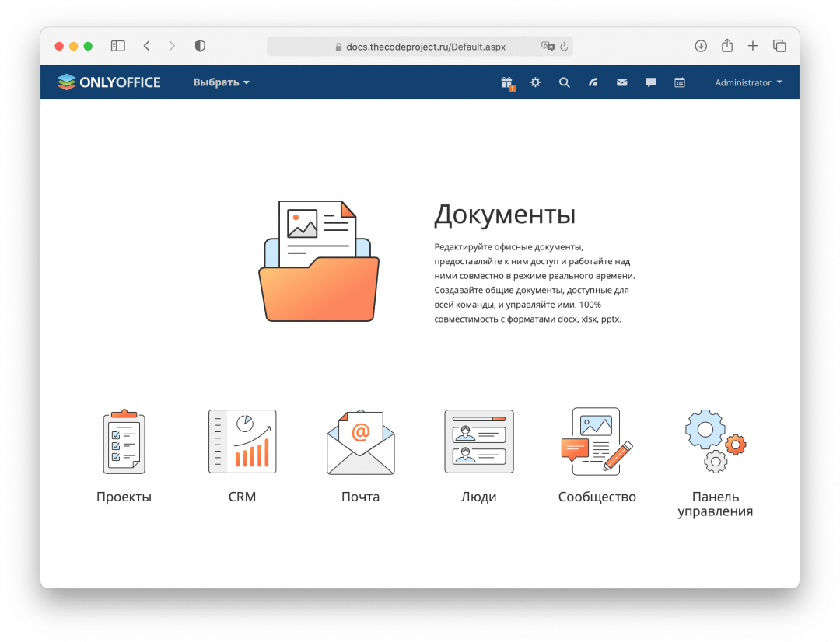Click the browser address bar

pyautogui.click(x=420, y=46)
